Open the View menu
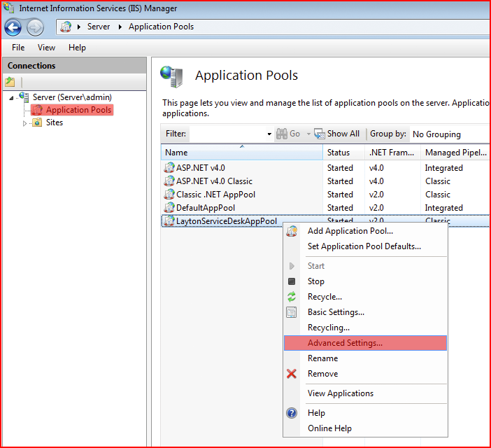 tap(46, 48)
